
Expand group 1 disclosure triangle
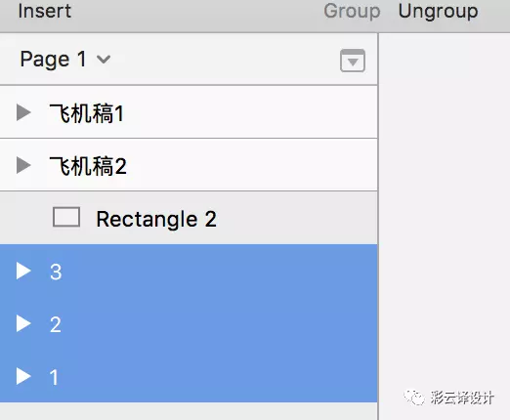coord(23,376)
